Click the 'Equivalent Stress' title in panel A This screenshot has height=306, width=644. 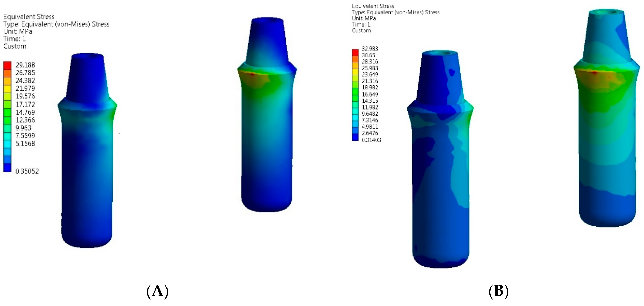pyautogui.click(x=29, y=17)
